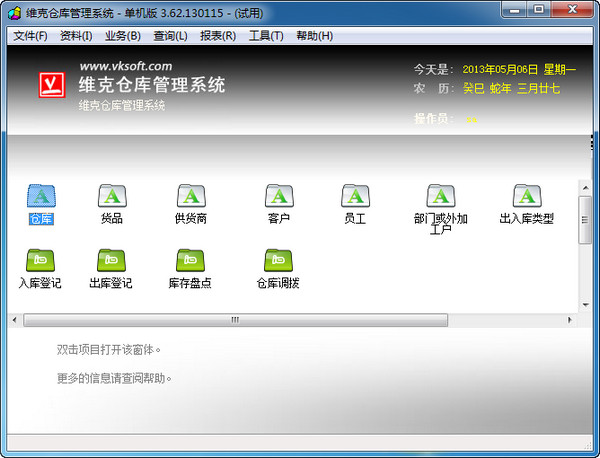Click the app icon in title bar

(x=15, y=13)
